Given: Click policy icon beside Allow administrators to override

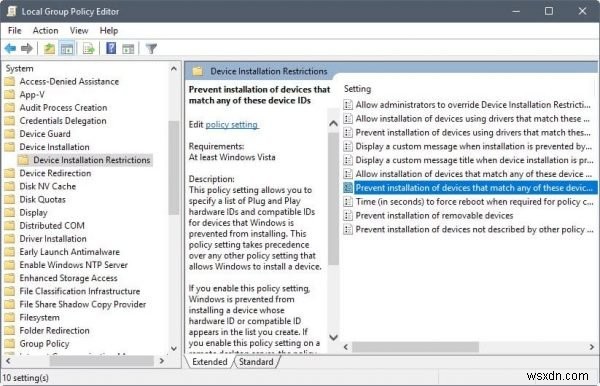Looking at the screenshot, I should pos(348,104).
